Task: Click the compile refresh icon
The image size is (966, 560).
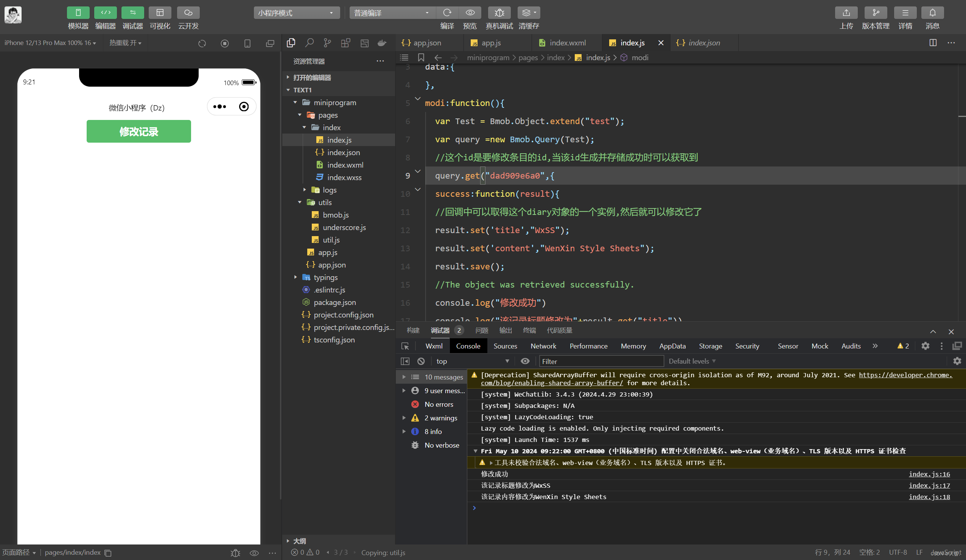Action: coord(447,12)
